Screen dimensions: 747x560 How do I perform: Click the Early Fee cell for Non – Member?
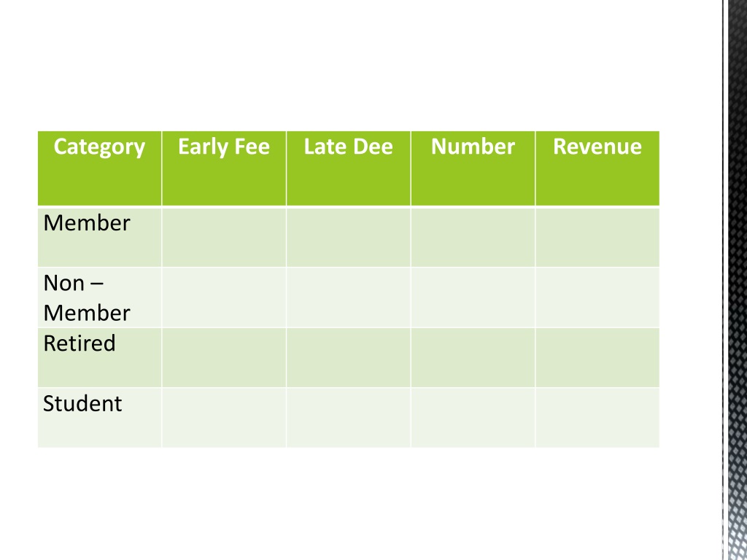click(224, 297)
